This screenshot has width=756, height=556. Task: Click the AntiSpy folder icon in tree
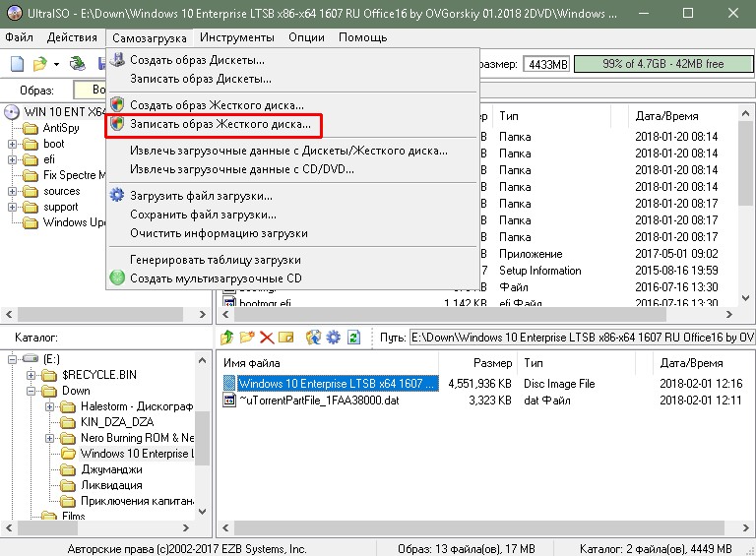pyautogui.click(x=31, y=128)
